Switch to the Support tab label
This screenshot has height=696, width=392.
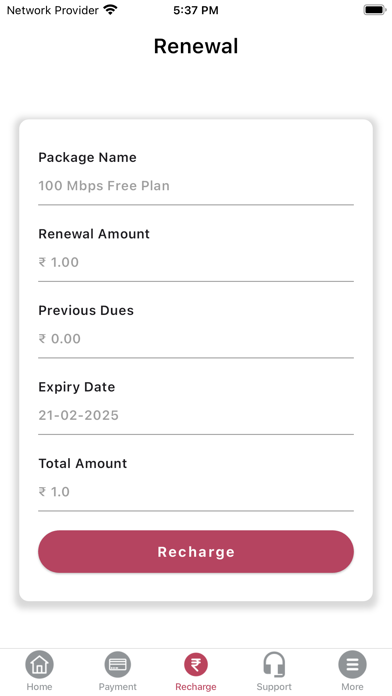(x=274, y=687)
